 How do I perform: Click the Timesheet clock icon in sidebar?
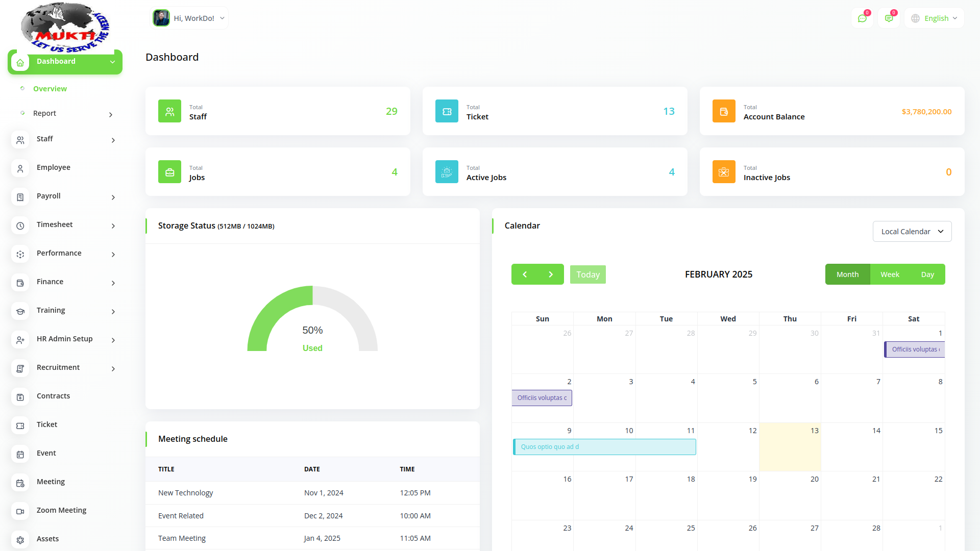[x=20, y=226]
